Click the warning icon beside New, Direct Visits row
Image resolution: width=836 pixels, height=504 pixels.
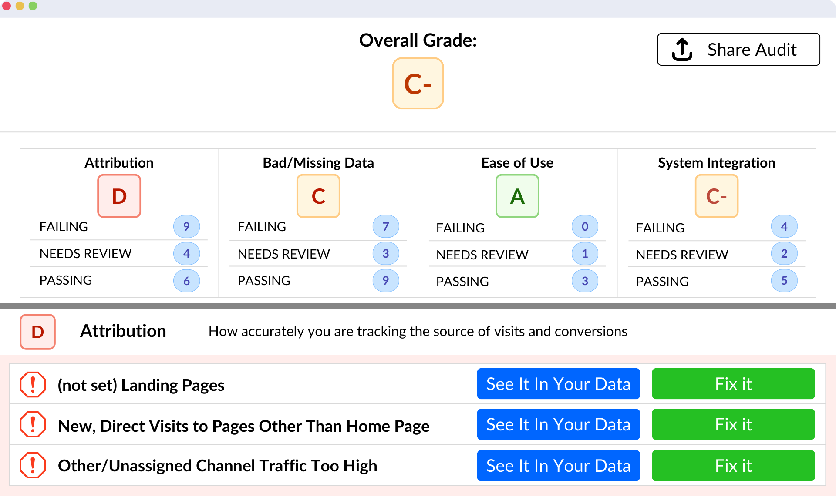[x=34, y=424]
